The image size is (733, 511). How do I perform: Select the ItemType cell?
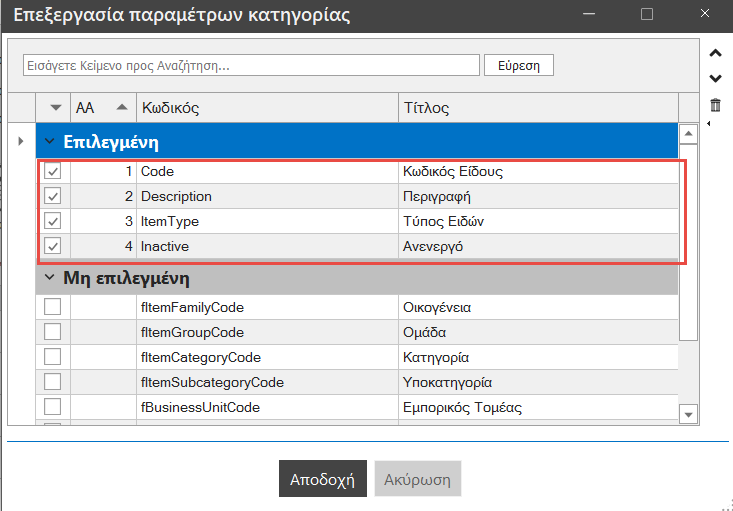click(x=267, y=221)
